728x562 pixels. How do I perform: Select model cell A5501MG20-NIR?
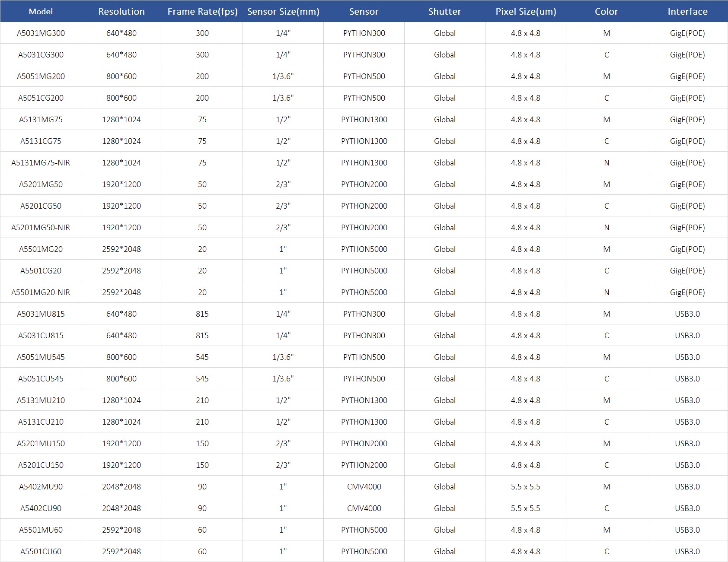pyautogui.click(x=41, y=292)
